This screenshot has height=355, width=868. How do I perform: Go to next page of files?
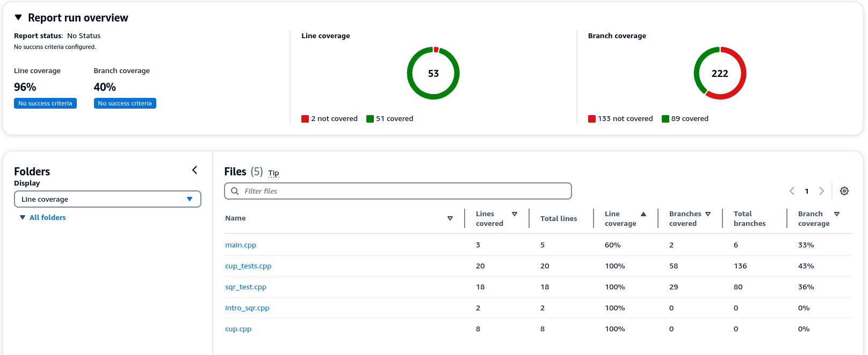tap(821, 191)
